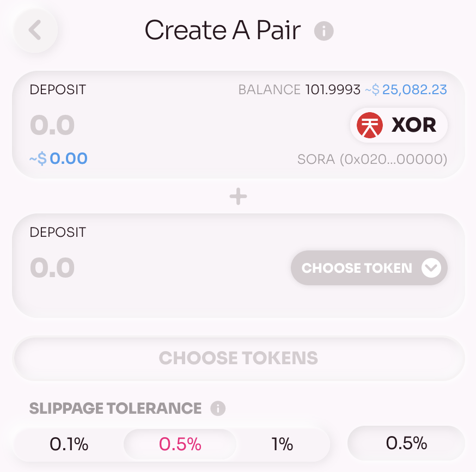
Task: Edit custom slippage value 0.5% field
Action: pos(406,443)
